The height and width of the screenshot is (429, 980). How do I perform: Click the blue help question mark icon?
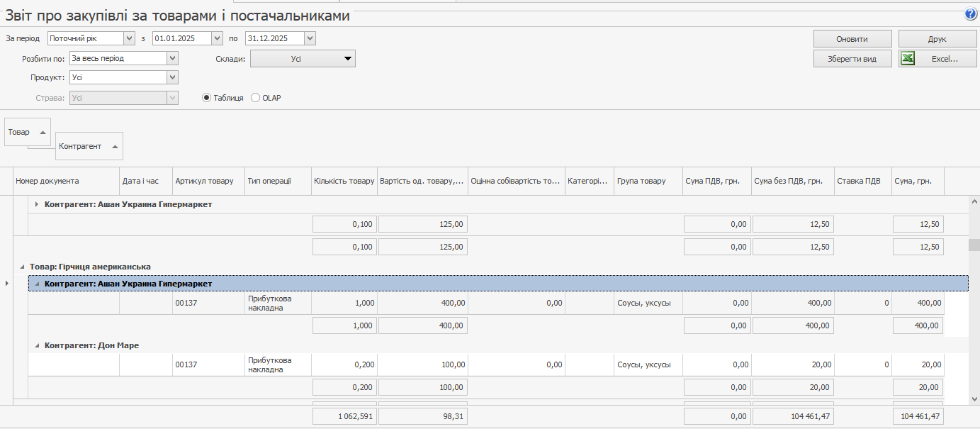click(970, 14)
